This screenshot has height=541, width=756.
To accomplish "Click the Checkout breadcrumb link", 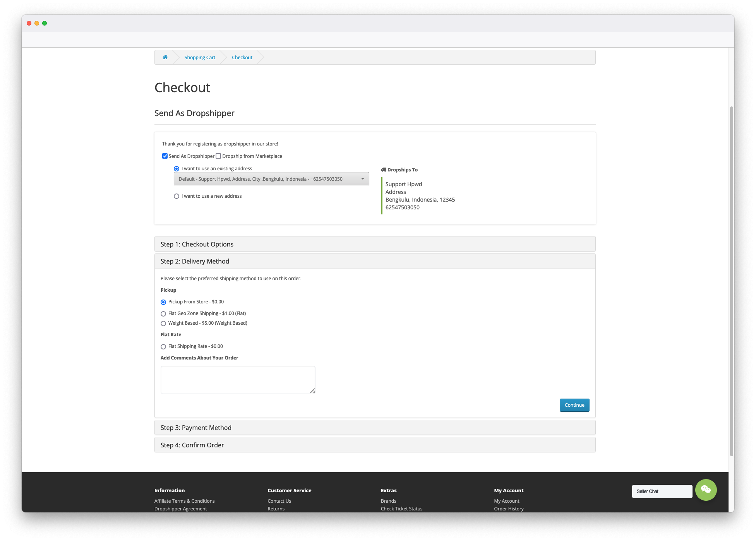I will point(242,57).
